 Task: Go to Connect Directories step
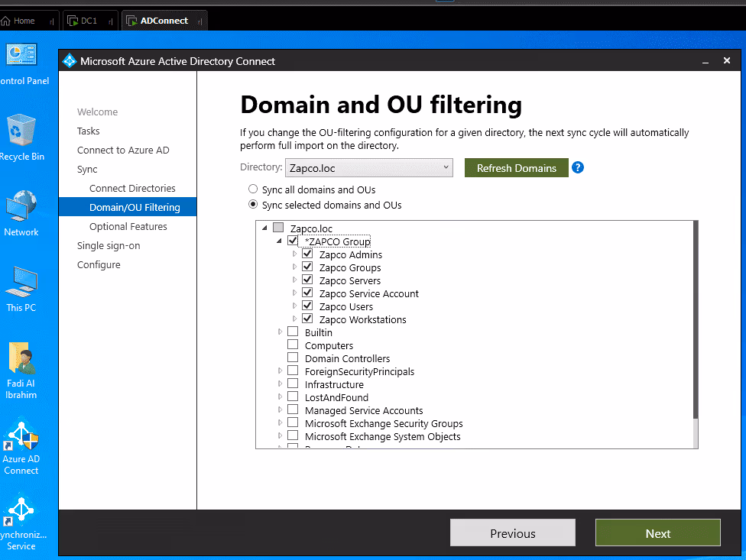[x=132, y=188]
